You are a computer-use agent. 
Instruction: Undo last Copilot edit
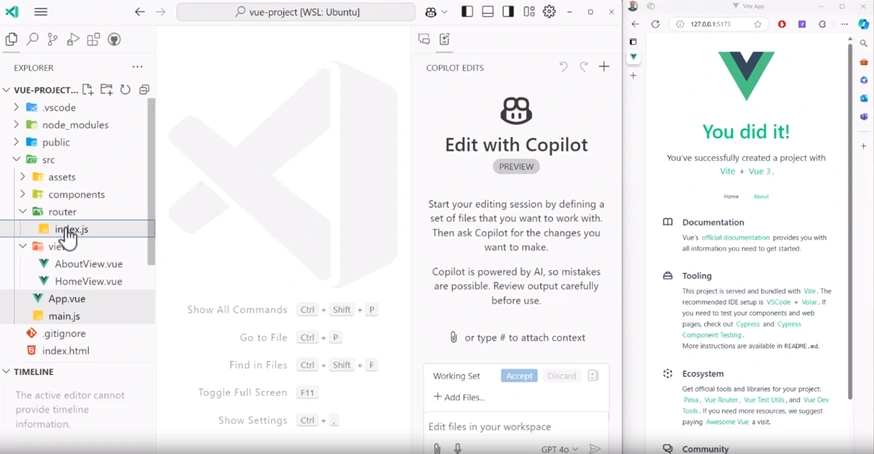pyautogui.click(x=564, y=67)
